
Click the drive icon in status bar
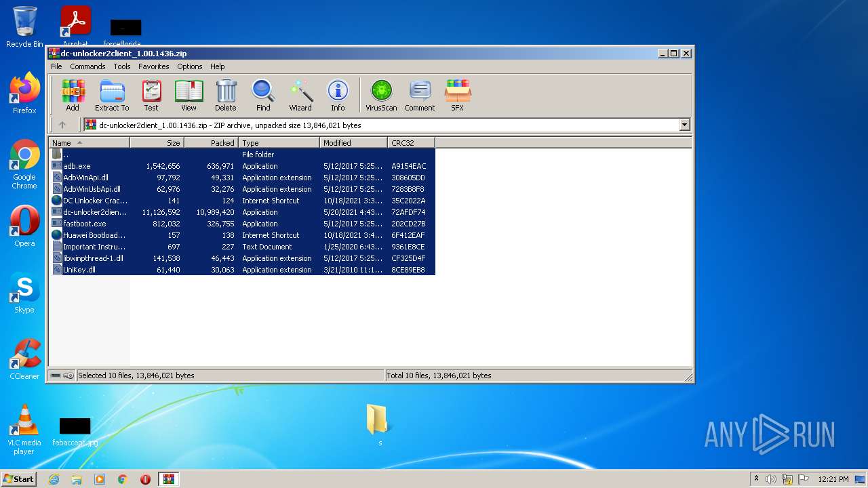pyautogui.click(x=56, y=375)
